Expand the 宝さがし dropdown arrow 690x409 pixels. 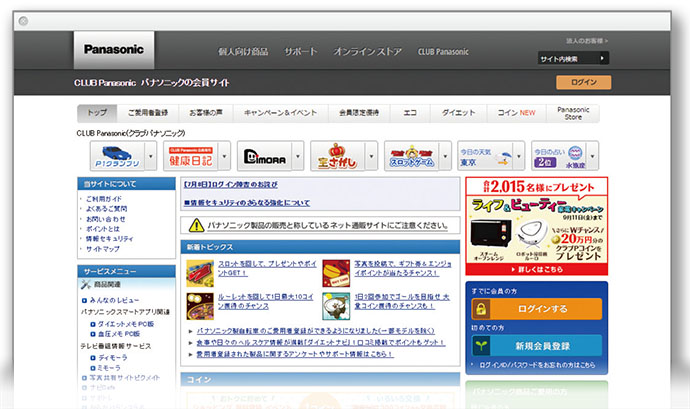(371, 156)
